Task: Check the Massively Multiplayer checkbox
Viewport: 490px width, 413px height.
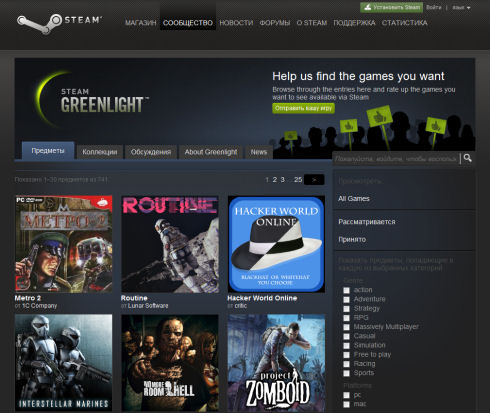Action: coord(347,327)
